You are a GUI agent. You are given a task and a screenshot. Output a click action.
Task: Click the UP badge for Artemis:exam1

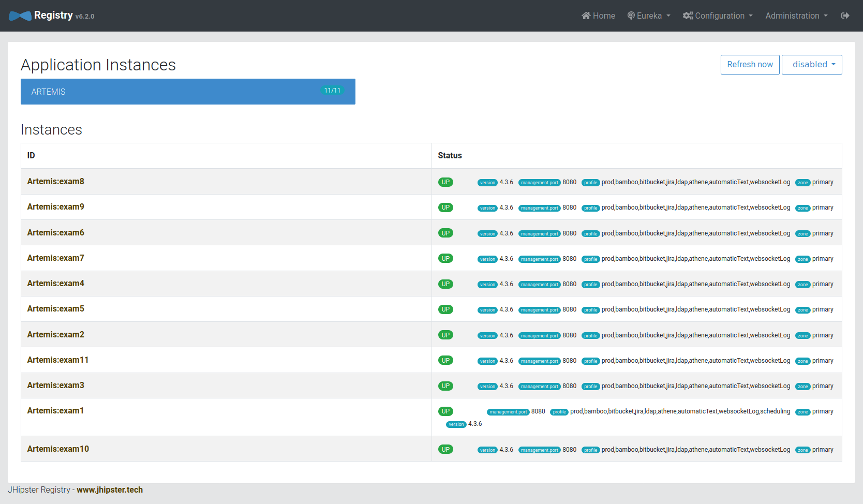point(445,411)
